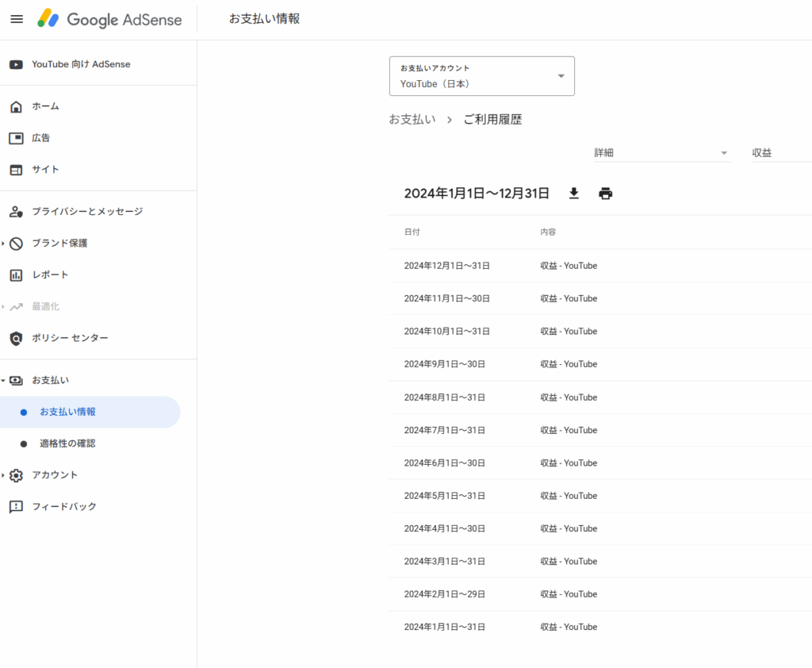Click the レポート chart icon
The image size is (812, 668).
[x=16, y=275]
